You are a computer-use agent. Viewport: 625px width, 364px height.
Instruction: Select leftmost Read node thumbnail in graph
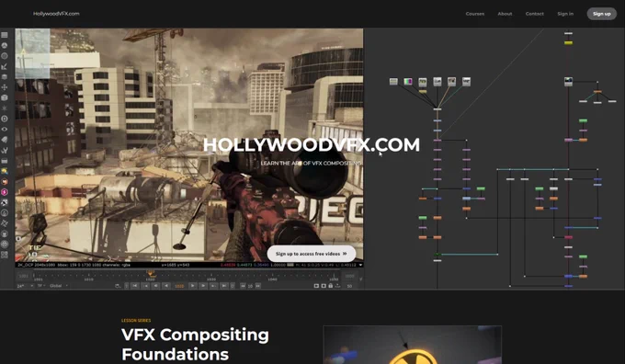coord(393,81)
